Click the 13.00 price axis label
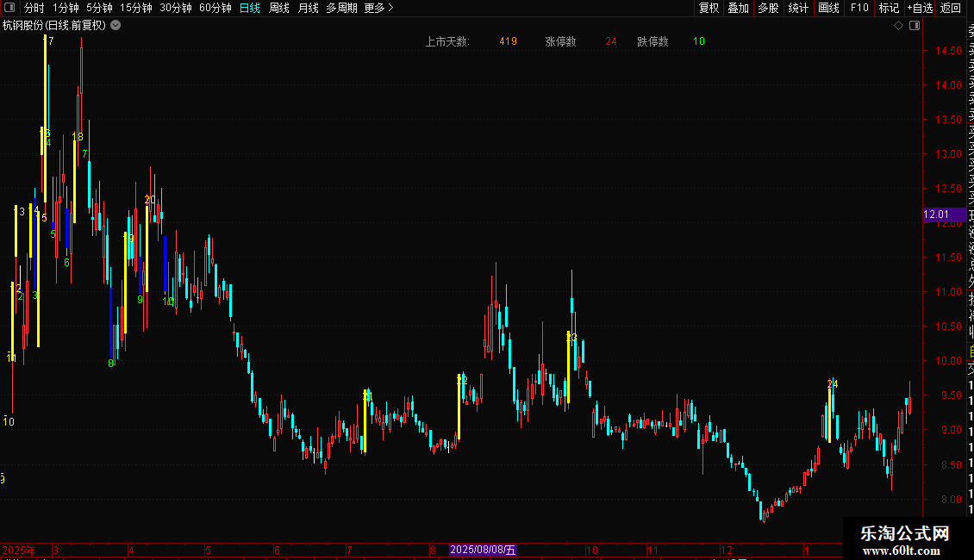Image resolution: width=974 pixels, height=560 pixels. point(948,154)
